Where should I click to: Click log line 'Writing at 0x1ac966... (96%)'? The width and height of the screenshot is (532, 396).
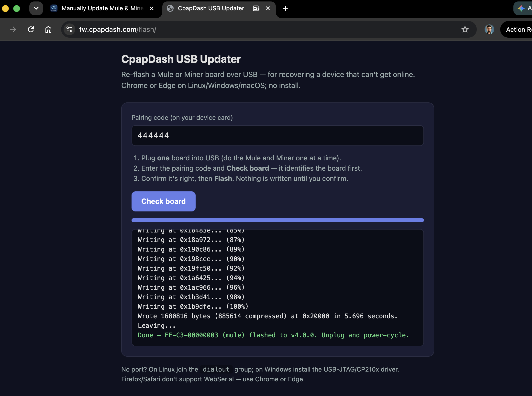coord(191,287)
